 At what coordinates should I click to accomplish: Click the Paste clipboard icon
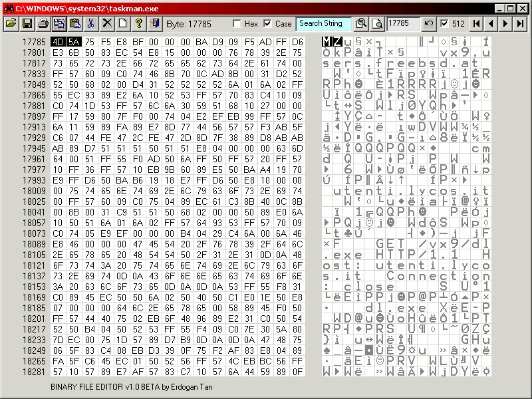74,23
